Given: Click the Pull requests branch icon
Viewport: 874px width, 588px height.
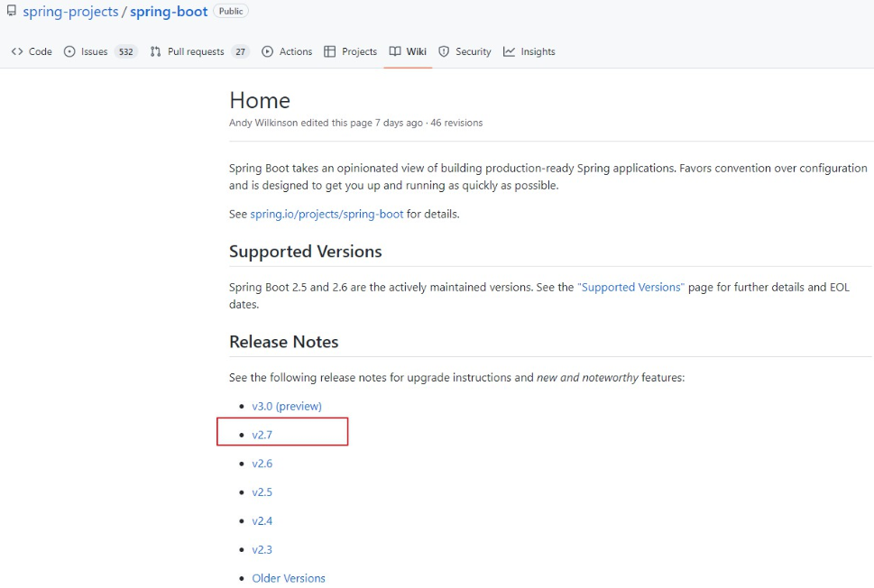Looking at the screenshot, I should click(155, 51).
